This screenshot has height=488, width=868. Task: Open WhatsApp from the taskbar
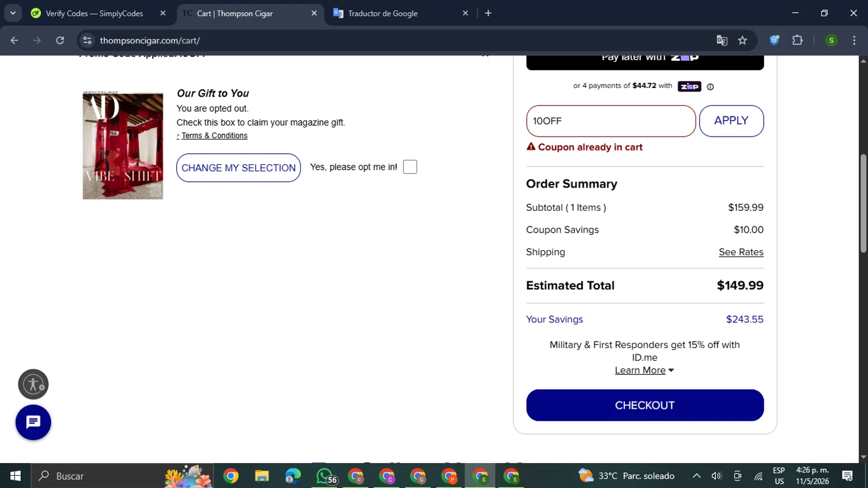pos(325,476)
